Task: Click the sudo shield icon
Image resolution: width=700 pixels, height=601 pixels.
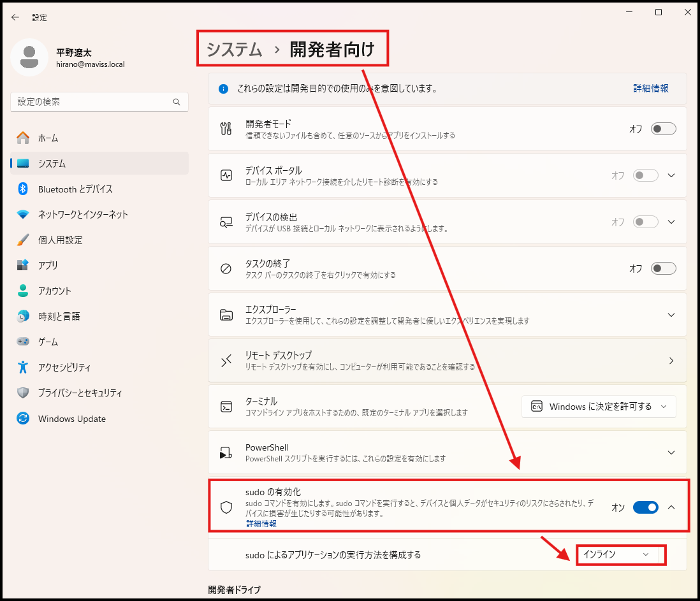Action: [226, 507]
